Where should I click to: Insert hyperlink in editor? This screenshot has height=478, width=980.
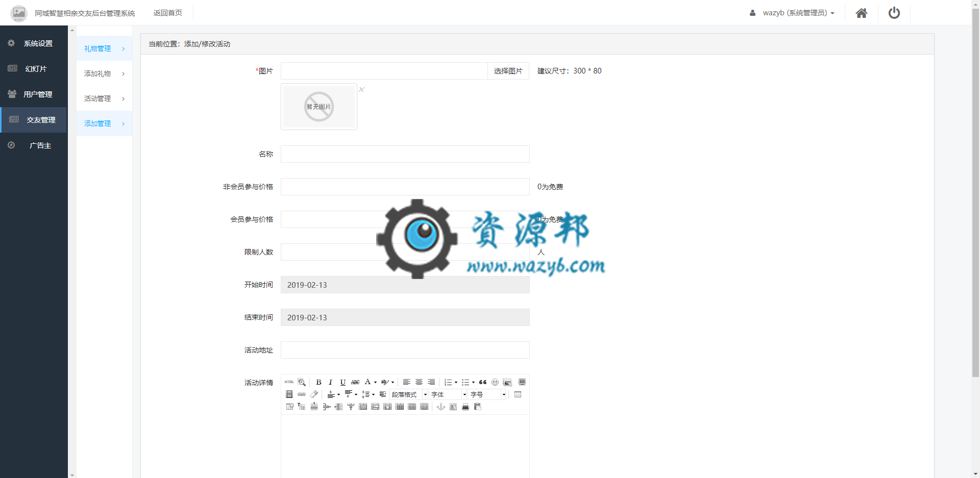[302, 394]
